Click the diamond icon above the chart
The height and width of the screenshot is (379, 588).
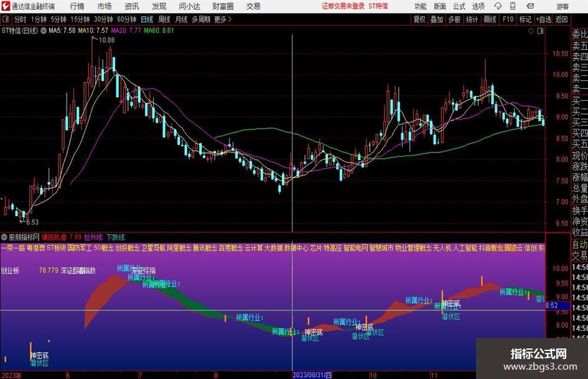pyautogui.click(x=531, y=31)
